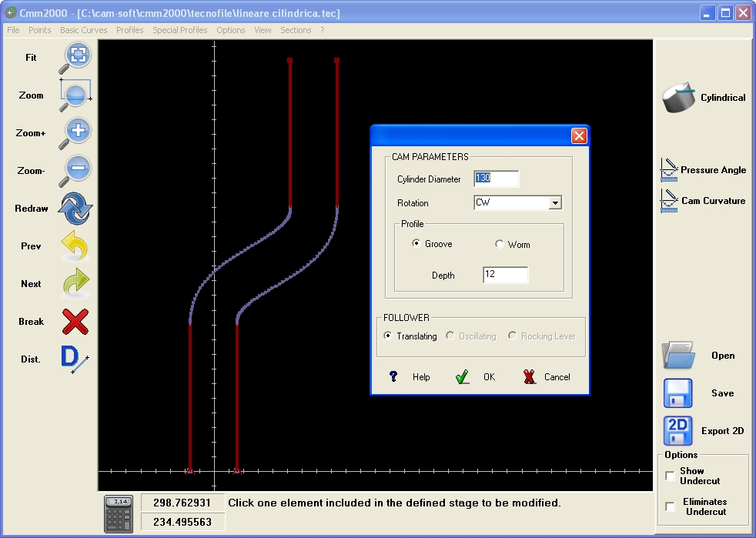
Task: Click the Depth input field
Action: [505, 275]
